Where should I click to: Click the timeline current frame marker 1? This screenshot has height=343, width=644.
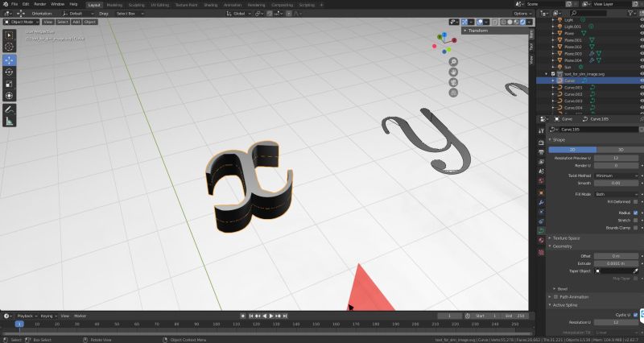pyautogui.click(x=19, y=324)
